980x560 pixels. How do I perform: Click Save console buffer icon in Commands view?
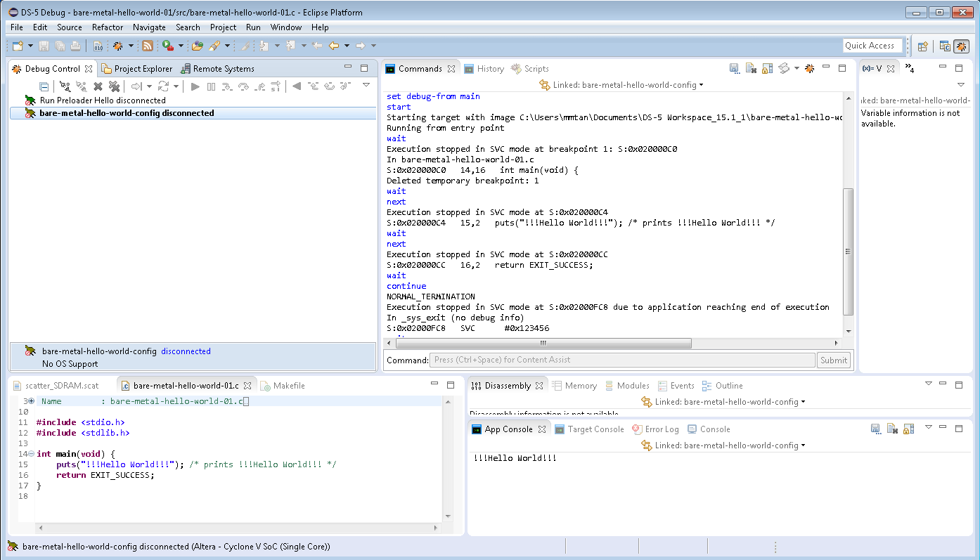[734, 69]
